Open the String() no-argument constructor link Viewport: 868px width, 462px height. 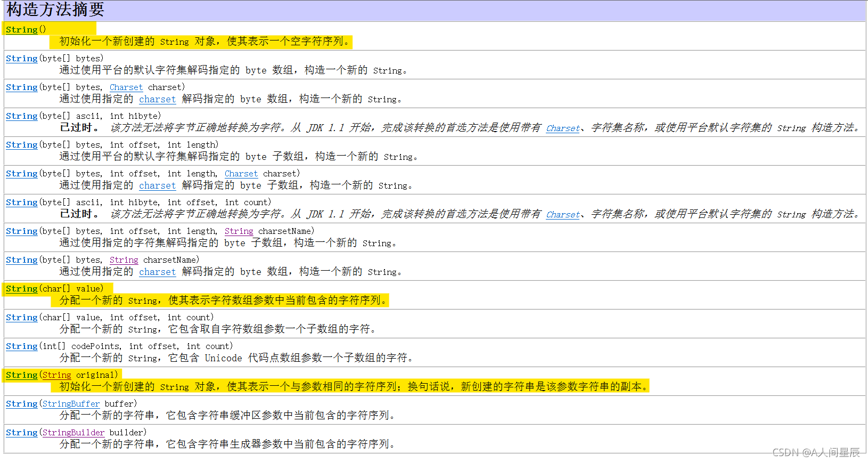(x=22, y=30)
